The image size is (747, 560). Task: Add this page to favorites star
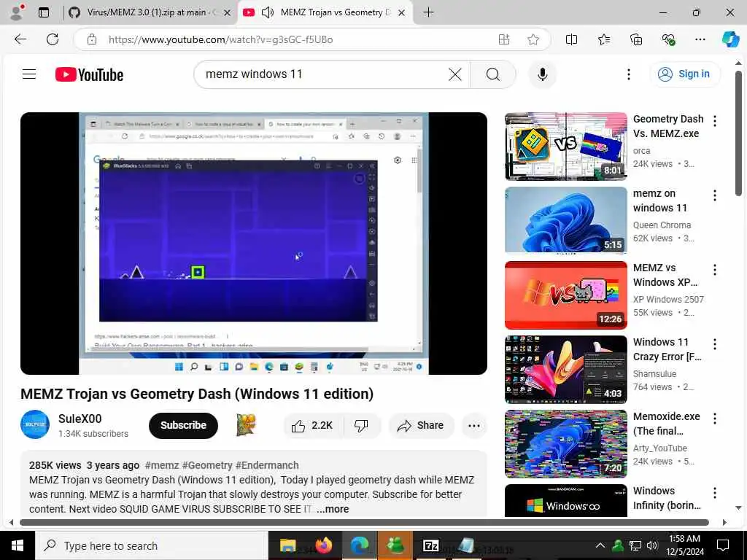coord(533,39)
